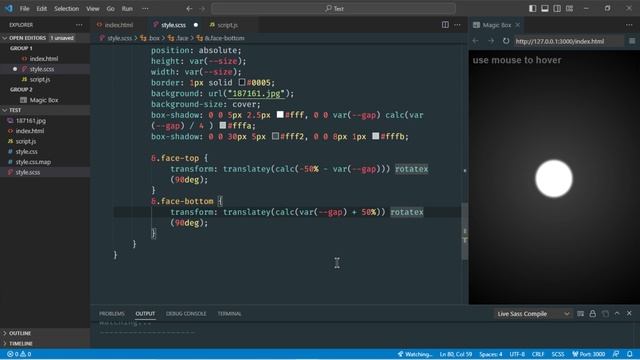Toggle the secondary side bar layout icon
This screenshot has width=640, height=360.
pos(557,9)
